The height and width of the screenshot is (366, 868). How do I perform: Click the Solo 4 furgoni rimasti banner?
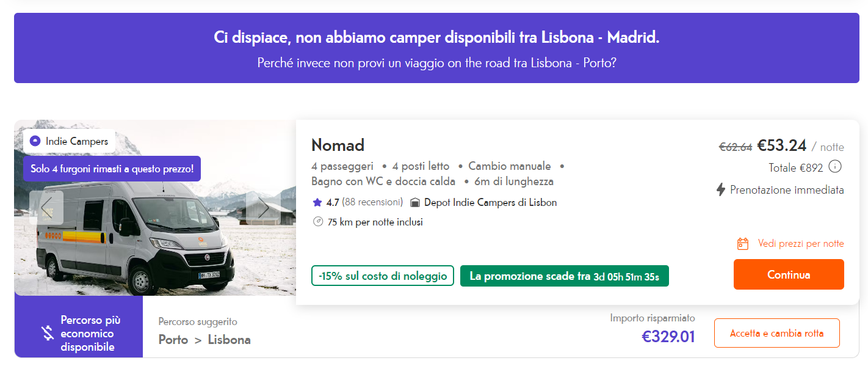(x=112, y=169)
